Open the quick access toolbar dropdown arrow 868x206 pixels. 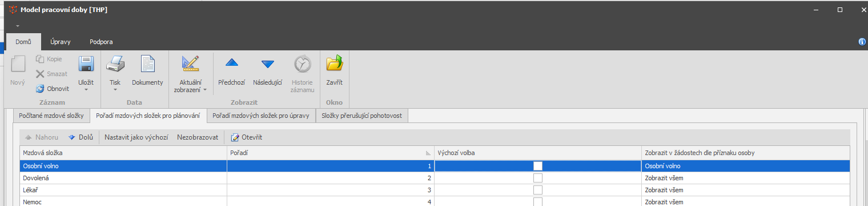[x=18, y=26]
